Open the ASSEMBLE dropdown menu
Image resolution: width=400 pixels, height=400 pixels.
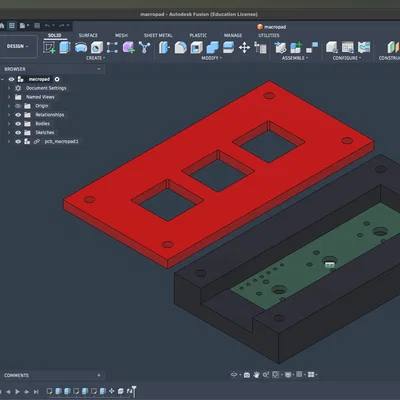pyautogui.click(x=295, y=58)
